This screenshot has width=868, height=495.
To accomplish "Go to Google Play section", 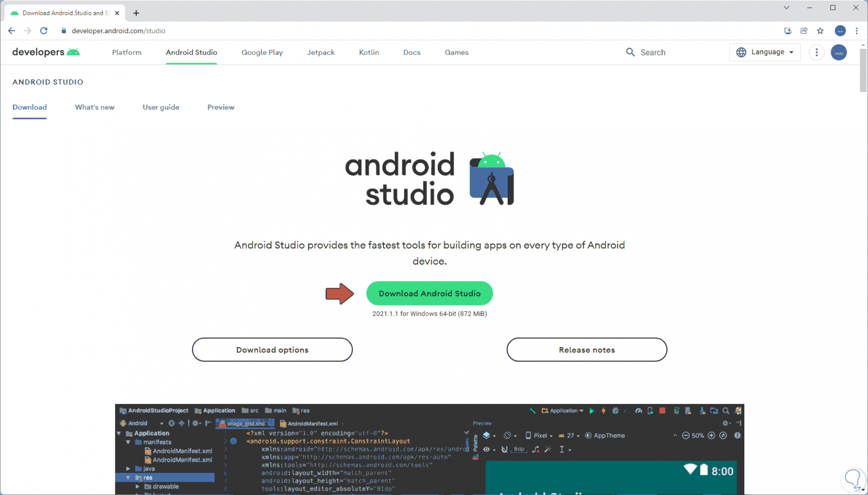I will (262, 53).
